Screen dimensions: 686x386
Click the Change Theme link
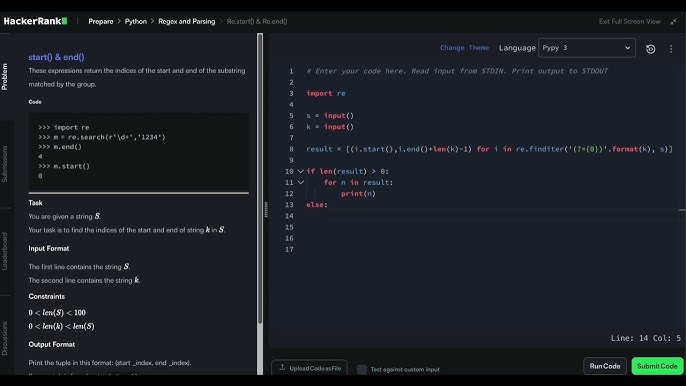[464, 48]
